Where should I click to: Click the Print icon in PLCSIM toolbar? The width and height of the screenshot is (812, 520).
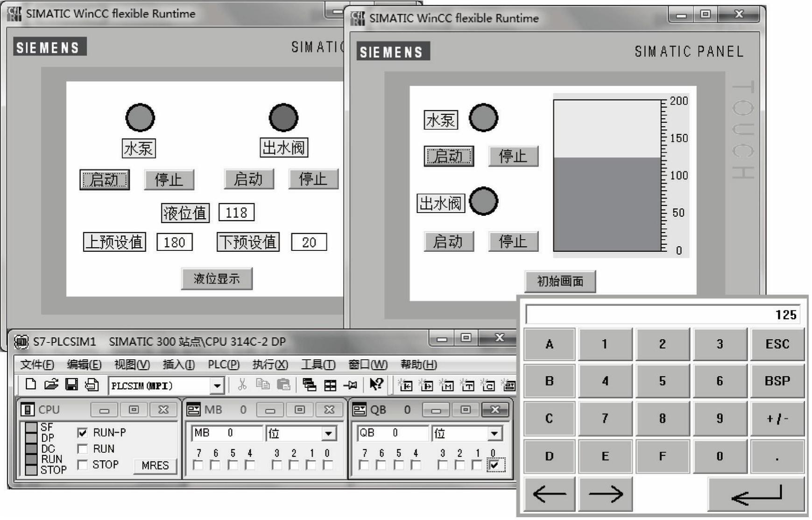(x=92, y=385)
